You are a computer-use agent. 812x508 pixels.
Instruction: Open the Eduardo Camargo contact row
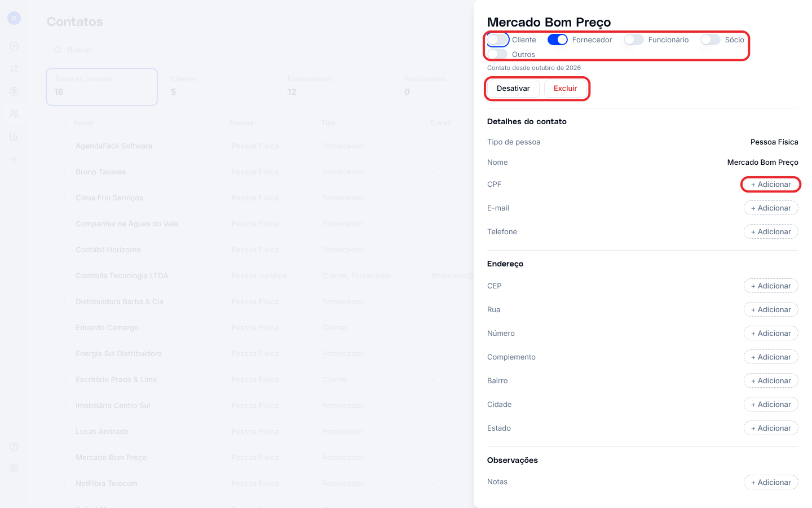point(259,328)
